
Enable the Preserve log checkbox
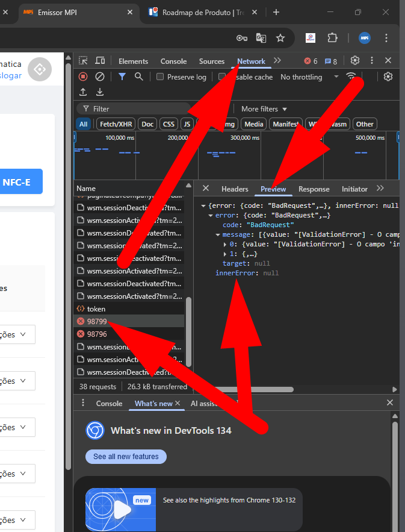[x=160, y=77]
